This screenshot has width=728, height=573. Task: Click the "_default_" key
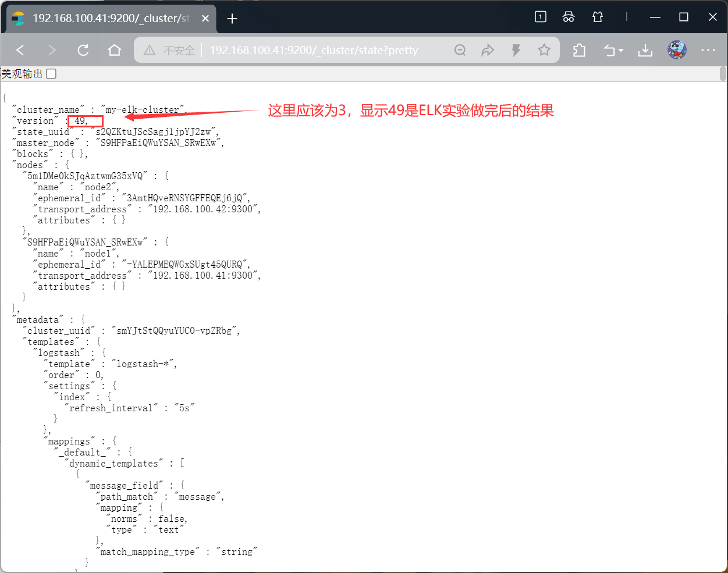point(83,453)
